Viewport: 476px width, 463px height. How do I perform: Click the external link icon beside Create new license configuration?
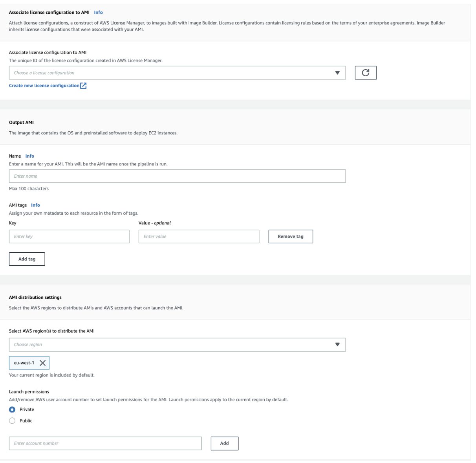coord(83,86)
